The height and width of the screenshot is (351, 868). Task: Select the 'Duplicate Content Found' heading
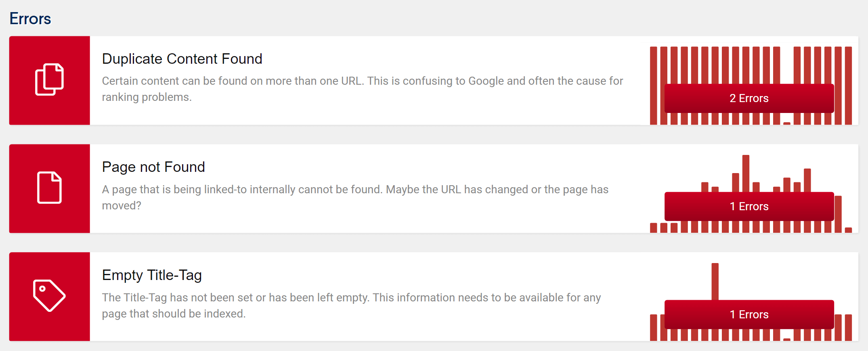click(x=182, y=59)
